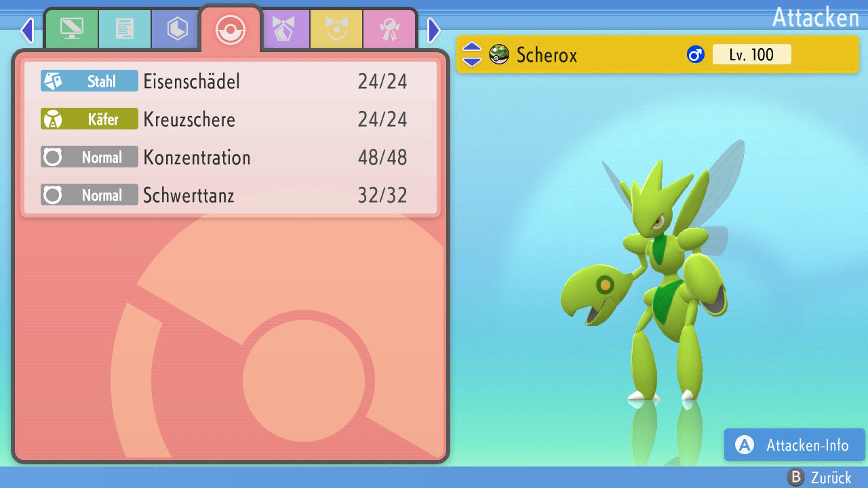Screen dimensions: 868x488
Task: Click the male gender symbol
Action: click(696, 54)
